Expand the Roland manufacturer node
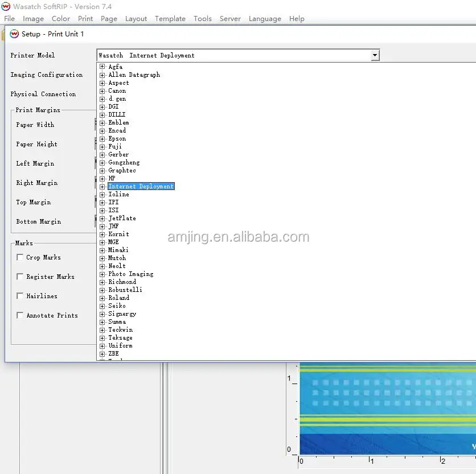This screenshot has width=476, height=474. pos(102,298)
